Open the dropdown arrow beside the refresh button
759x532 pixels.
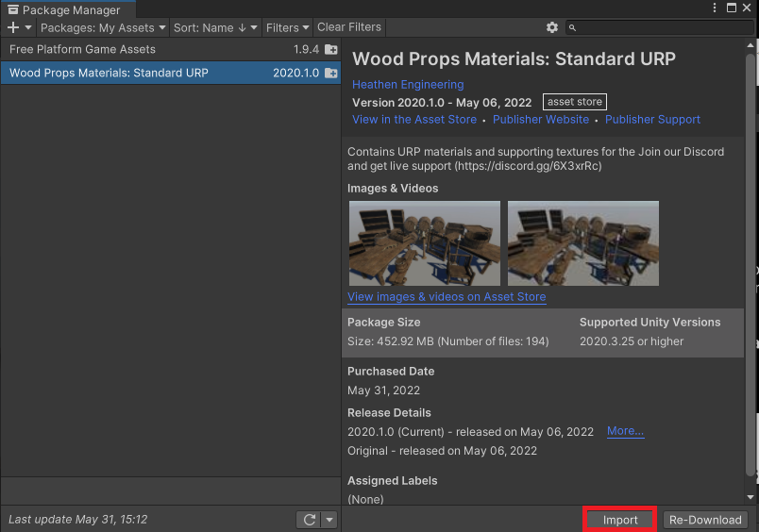point(329,520)
